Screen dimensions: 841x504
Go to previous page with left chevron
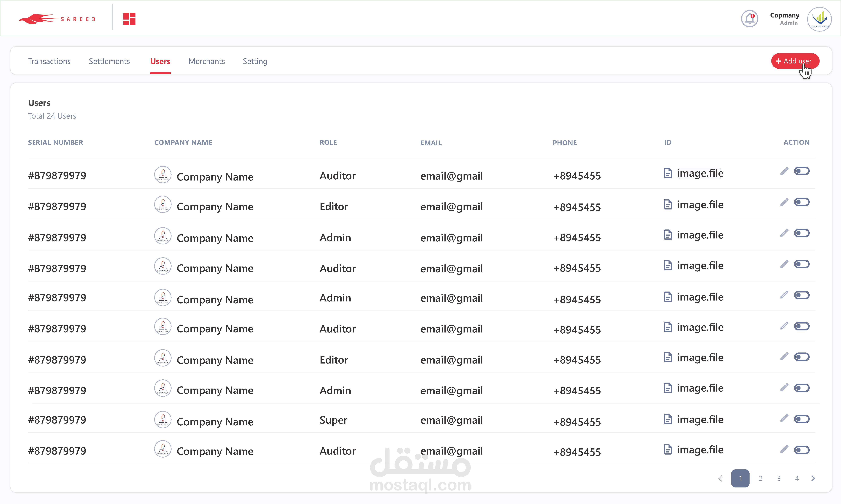(720, 478)
